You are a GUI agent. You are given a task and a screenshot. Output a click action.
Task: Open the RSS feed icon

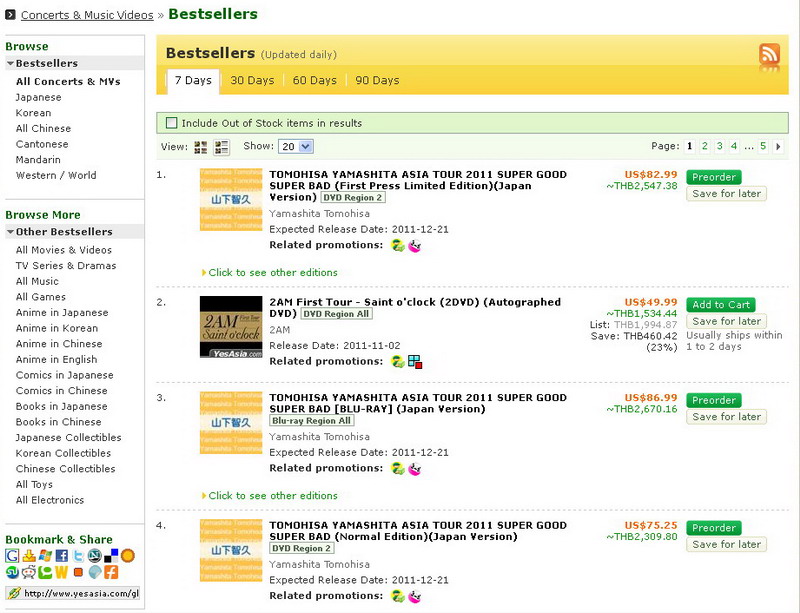coord(769,54)
